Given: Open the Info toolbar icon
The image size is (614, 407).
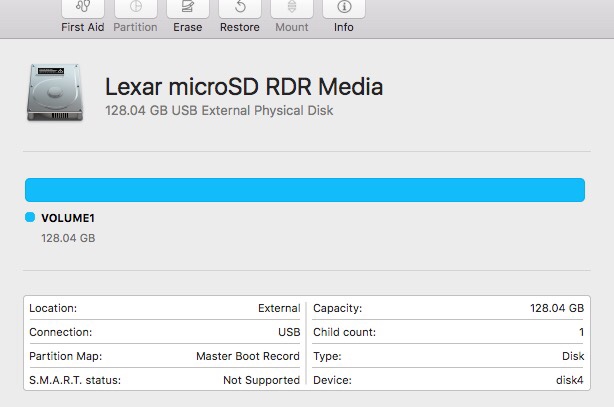Looking at the screenshot, I should point(344,9).
